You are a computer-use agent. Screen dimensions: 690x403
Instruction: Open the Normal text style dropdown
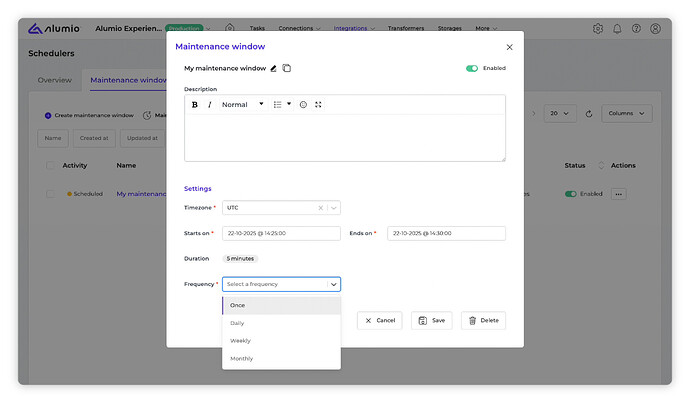pyautogui.click(x=243, y=104)
